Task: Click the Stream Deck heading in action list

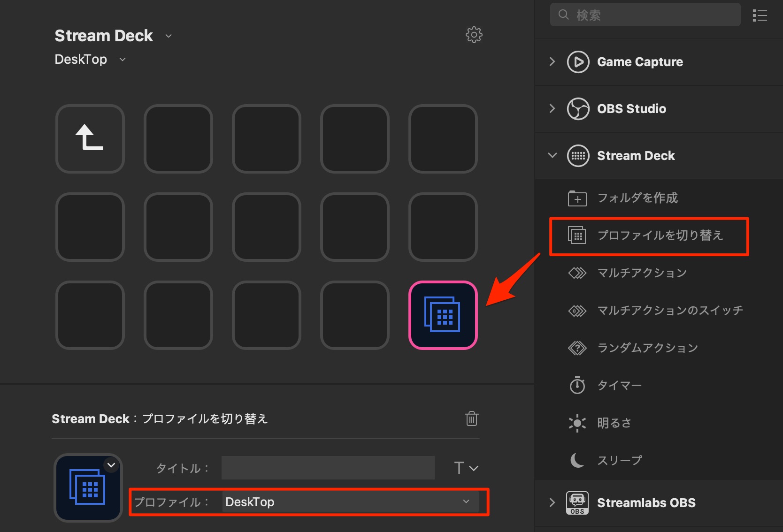Action: [636, 156]
